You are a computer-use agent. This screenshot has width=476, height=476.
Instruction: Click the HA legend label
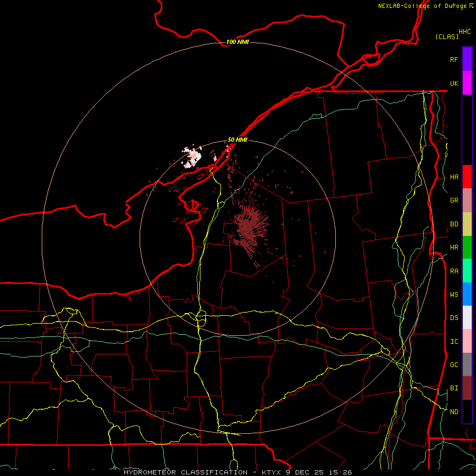454,177
